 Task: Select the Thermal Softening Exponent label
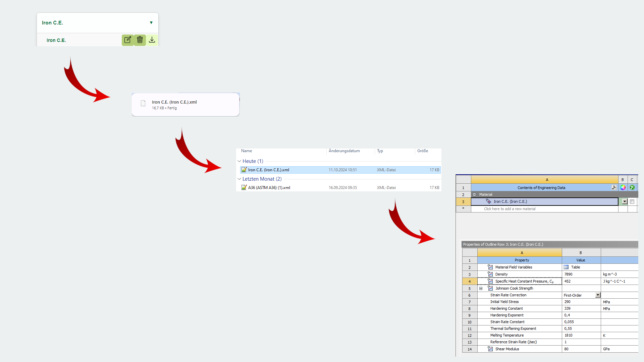click(x=513, y=329)
